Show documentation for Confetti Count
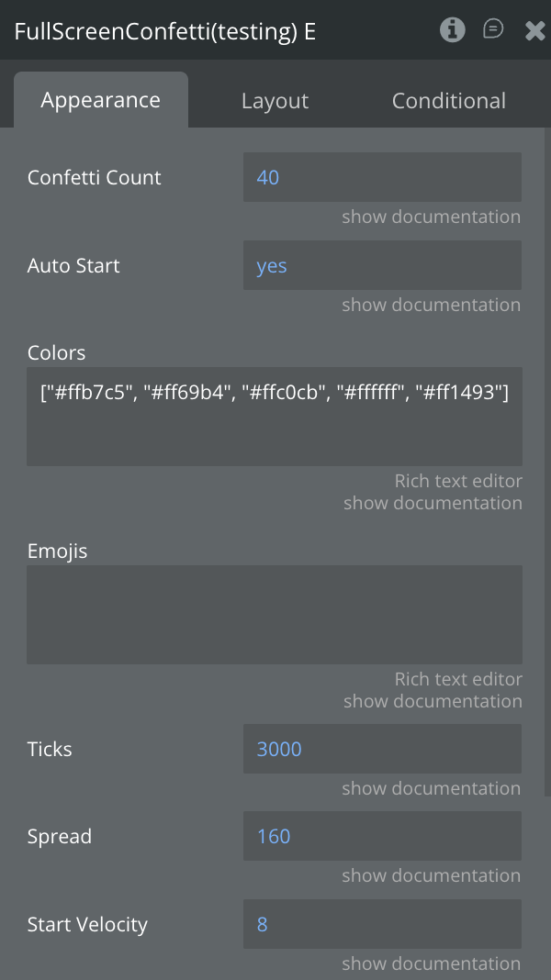 pyautogui.click(x=431, y=217)
